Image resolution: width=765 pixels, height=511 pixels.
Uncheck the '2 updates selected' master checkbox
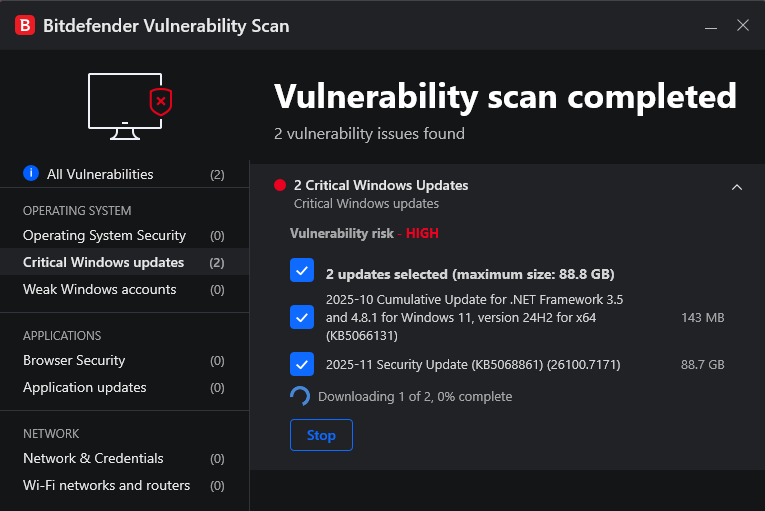point(302,270)
